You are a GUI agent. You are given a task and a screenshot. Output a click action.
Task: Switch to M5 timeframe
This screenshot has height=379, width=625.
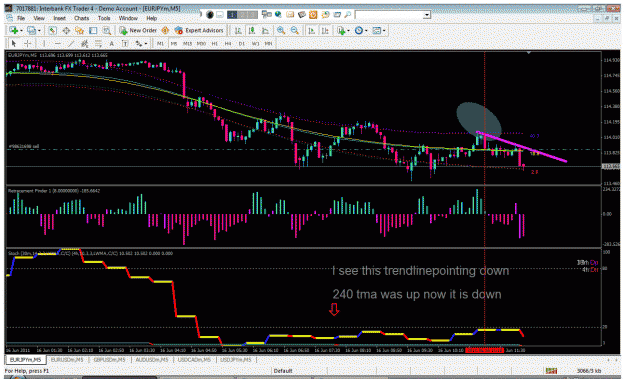(174, 43)
